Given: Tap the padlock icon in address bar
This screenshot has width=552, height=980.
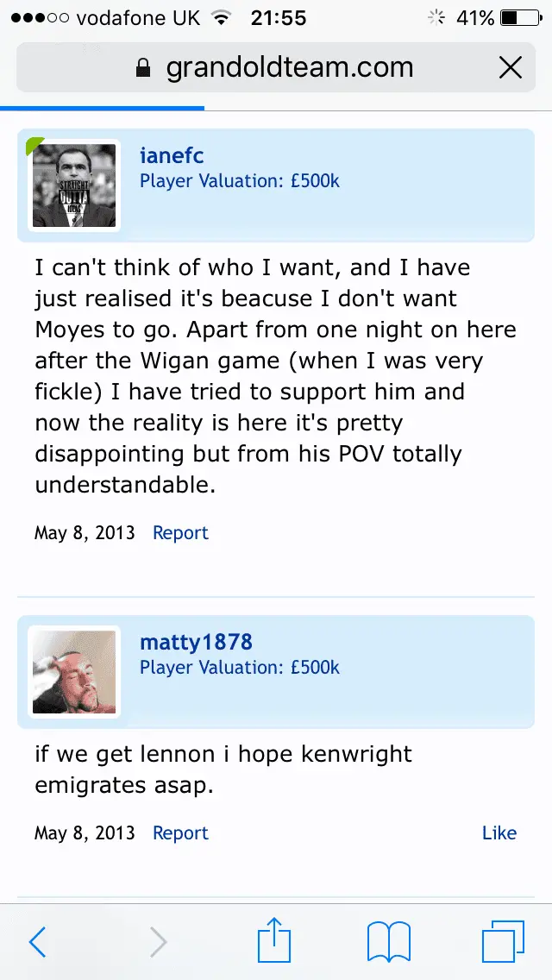Looking at the screenshot, I should (144, 68).
